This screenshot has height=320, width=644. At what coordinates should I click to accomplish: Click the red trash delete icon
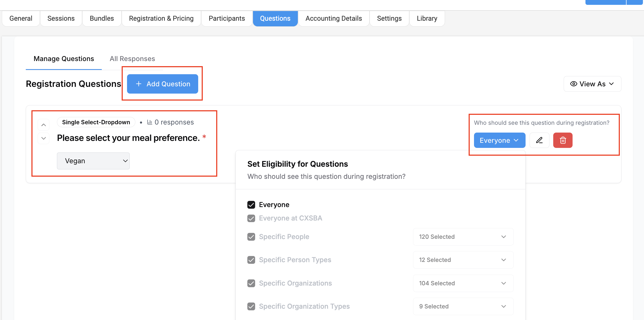563,140
